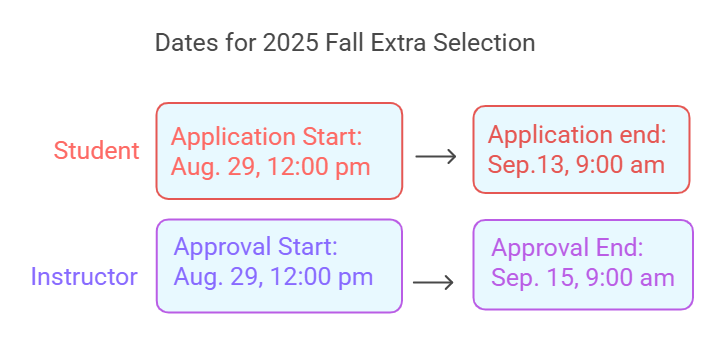
Task: Click the "Approval Start:" heading text
Action: pos(255,246)
